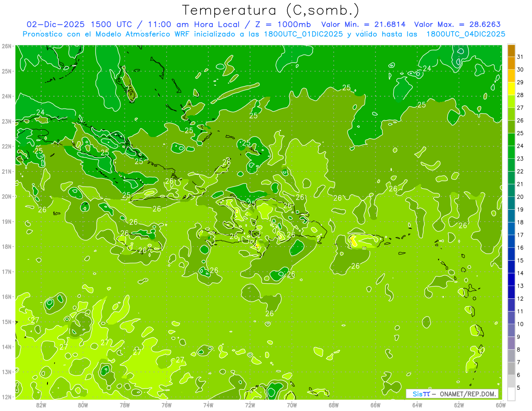Viewport: 532px width, 411px height.
Task: Click longitude label "76W" on bottom axis
Action: coord(166,405)
